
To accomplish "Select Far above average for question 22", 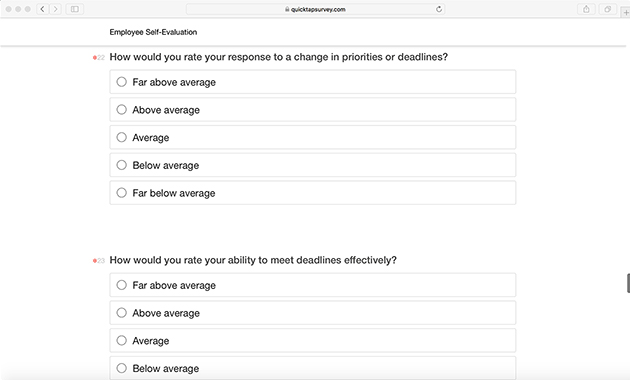I will coord(313,82).
